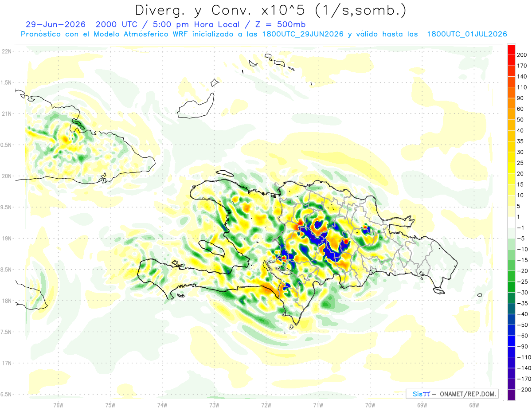Click the '72W' longitude label
Screen dimensions: 532x411
(x=266, y=405)
